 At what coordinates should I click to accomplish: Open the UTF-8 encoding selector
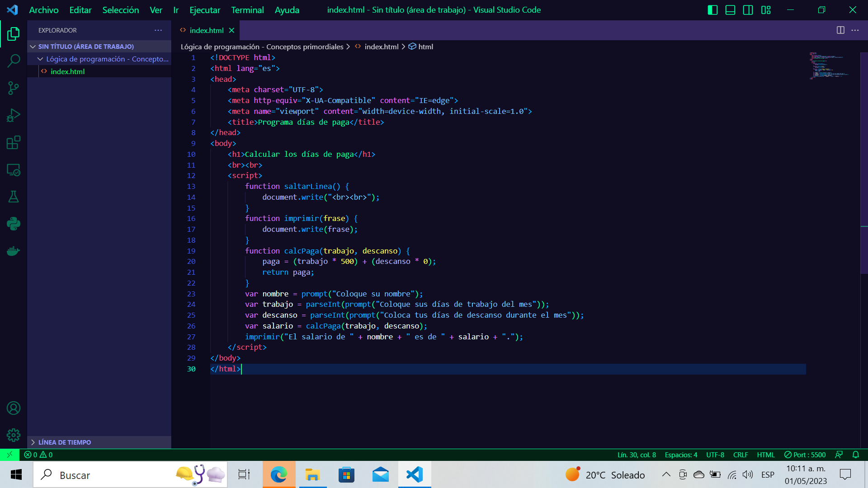pos(715,455)
